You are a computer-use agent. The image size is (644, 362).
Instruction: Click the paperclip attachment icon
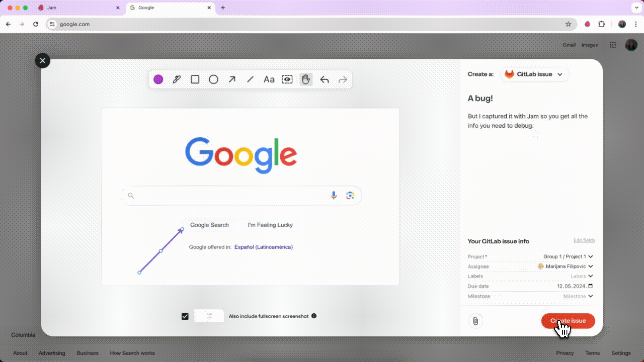(x=475, y=321)
